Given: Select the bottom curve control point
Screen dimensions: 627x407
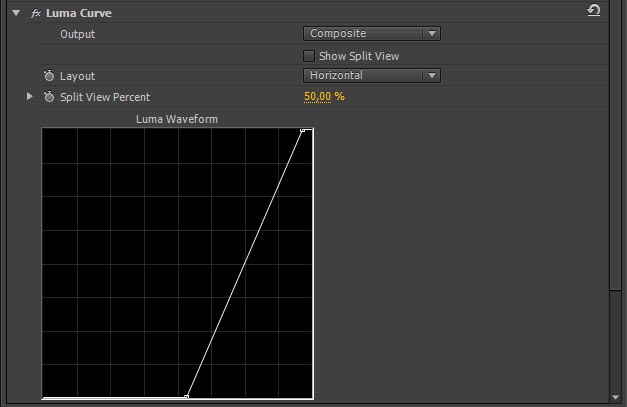Looking at the screenshot, I should click(186, 397).
